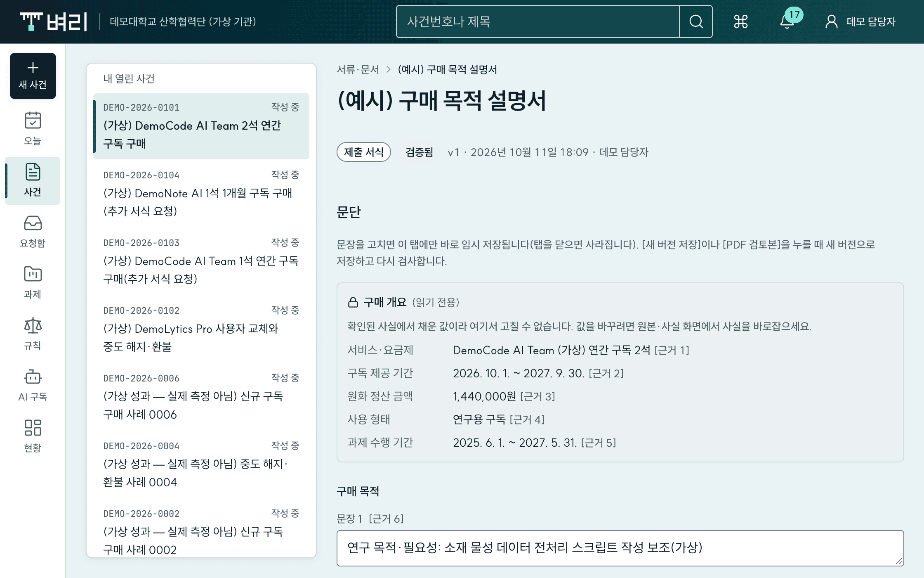Click the 데모대학교 산학협력단 organization name
The height and width of the screenshot is (578, 924).
183,21
